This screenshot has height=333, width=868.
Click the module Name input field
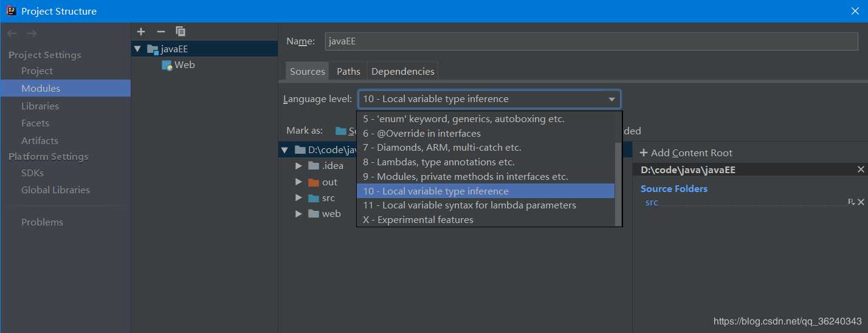coord(591,41)
